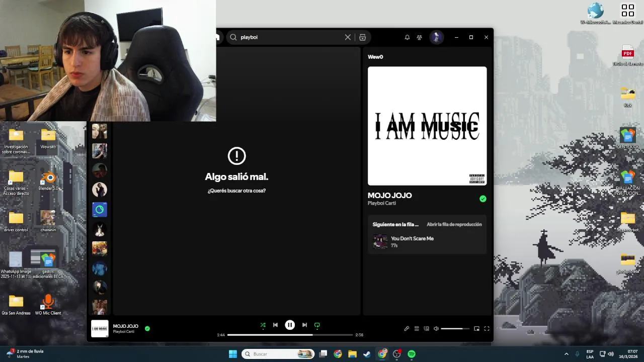Open the first sidebar playlist thumbnail
The image size is (644, 362).
point(100,131)
